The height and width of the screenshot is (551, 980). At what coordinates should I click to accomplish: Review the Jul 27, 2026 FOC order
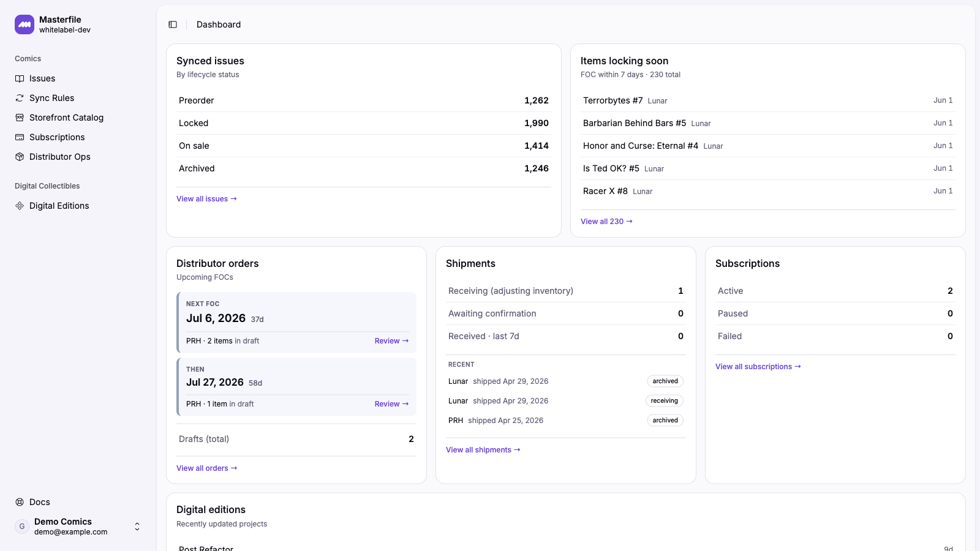coord(391,404)
